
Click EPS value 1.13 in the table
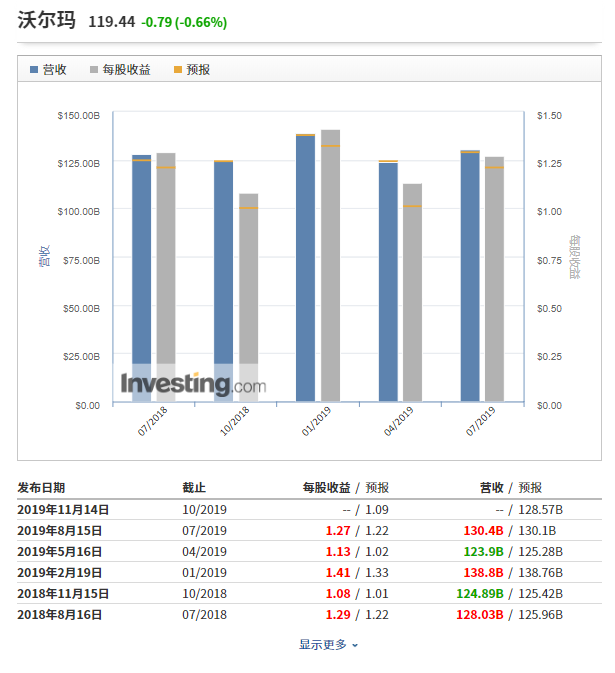coord(338,552)
